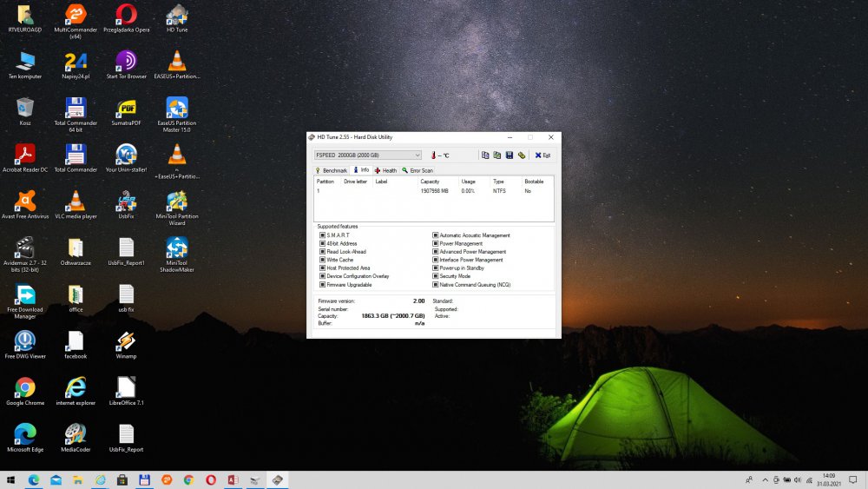
Task: Switch to the Benchmark tab
Action: [x=332, y=170]
